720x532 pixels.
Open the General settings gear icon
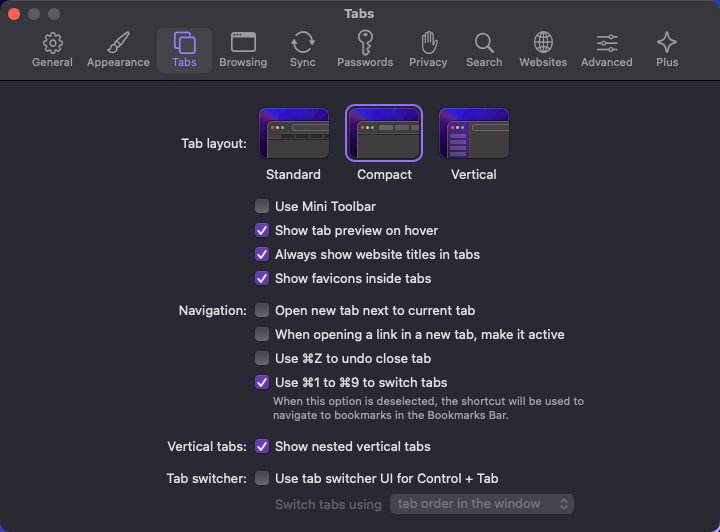pyautogui.click(x=52, y=43)
